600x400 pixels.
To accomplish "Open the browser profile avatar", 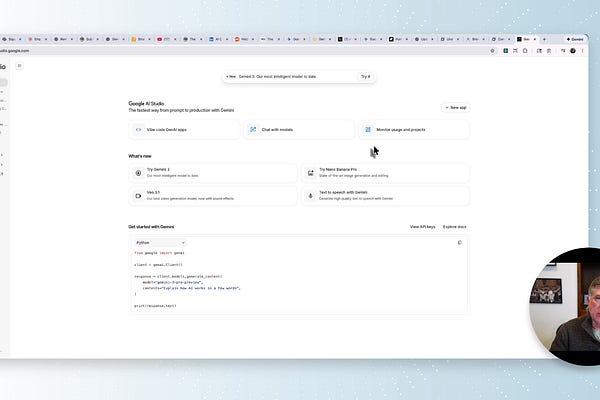I will click(x=573, y=51).
